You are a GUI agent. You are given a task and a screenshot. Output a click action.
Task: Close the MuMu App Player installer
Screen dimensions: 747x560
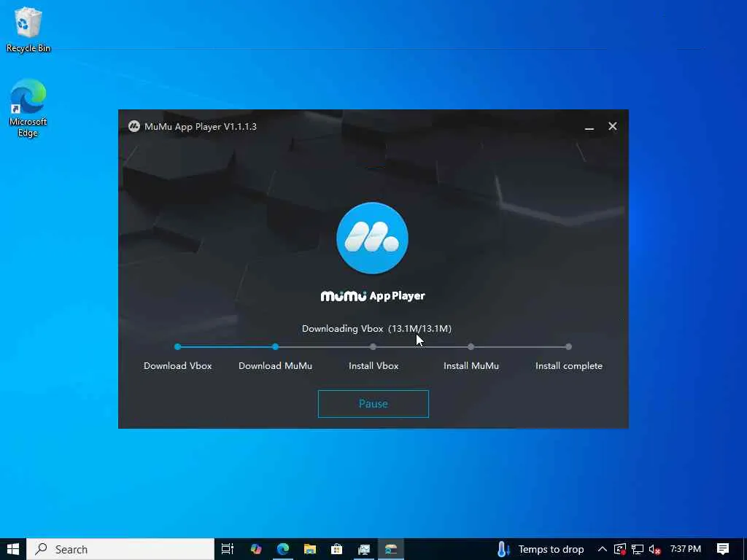613,126
